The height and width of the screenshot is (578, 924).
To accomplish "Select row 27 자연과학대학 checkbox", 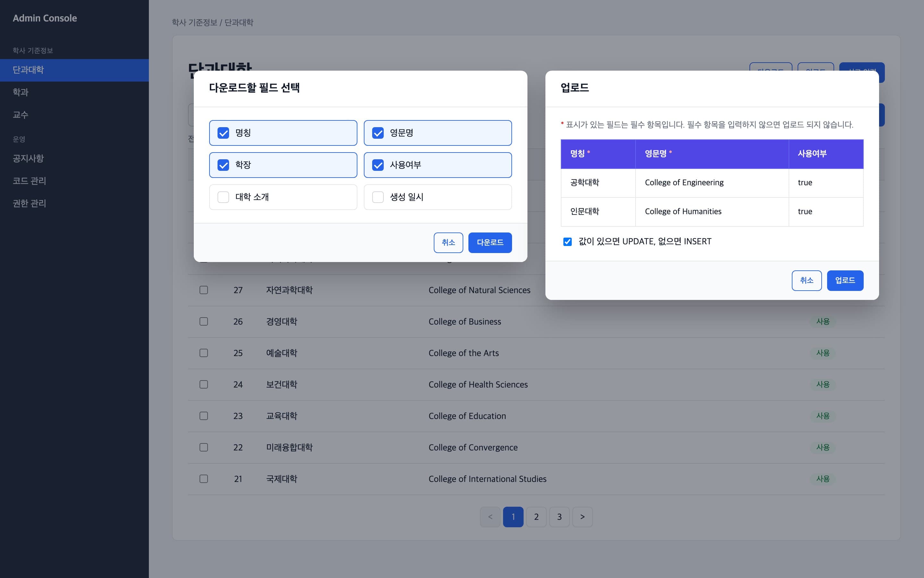I will pyautogui.click(x=204, y=290).
